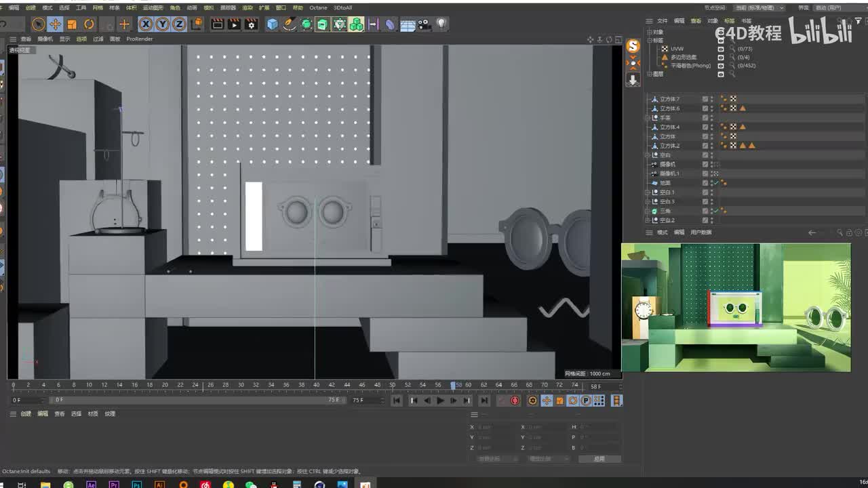Click the Light object bulb icon

[x=441, y=24]
